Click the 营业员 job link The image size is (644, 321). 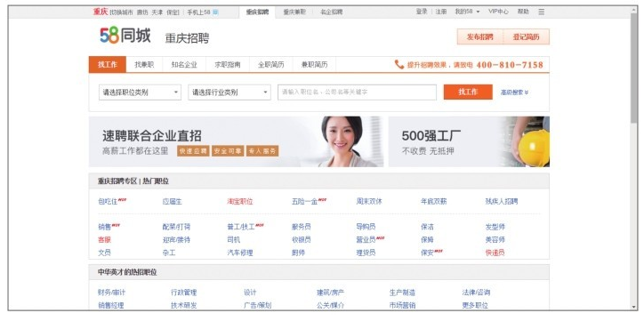point(366,240)
